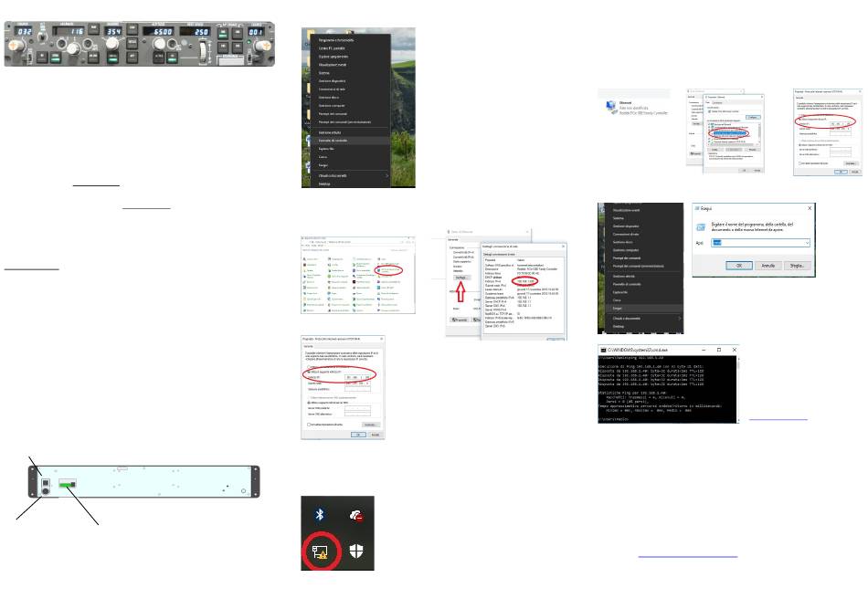Click the HEADING display reading 354
Image resolution: width=868 pixels, height=609 pixels.
pos(113,31)
